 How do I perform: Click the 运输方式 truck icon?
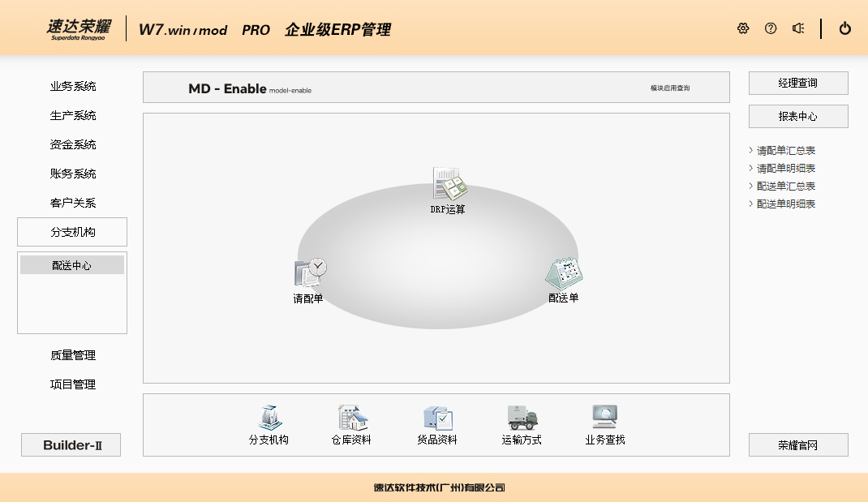(522, 418)
